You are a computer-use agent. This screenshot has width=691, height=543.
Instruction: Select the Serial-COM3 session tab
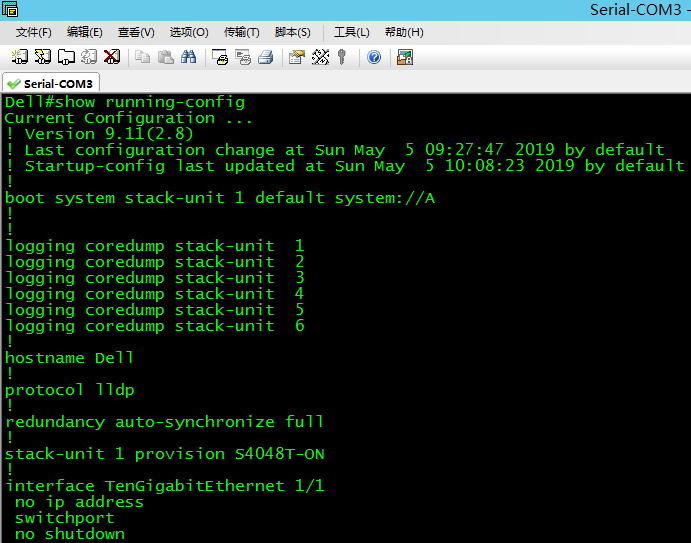51,83
